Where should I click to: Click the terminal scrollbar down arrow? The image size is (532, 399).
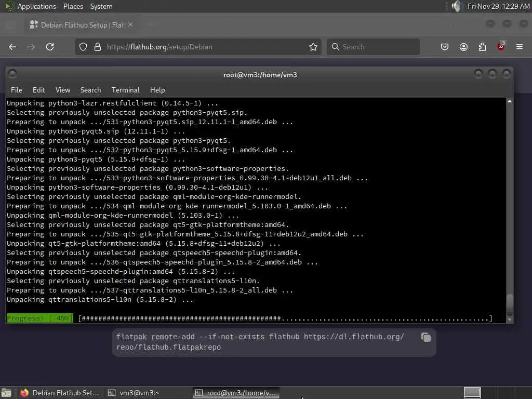[510, 320]
